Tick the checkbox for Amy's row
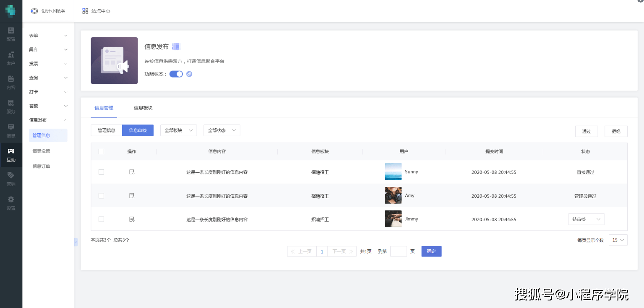The height and width of the screenshot is (308, 644). (x=101, y=196)
